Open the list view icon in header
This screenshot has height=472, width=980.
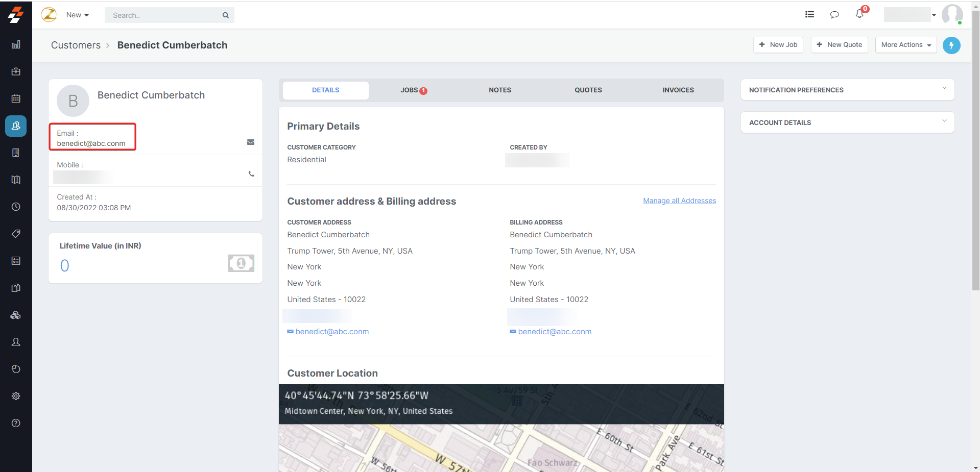(x=809, y=15)
